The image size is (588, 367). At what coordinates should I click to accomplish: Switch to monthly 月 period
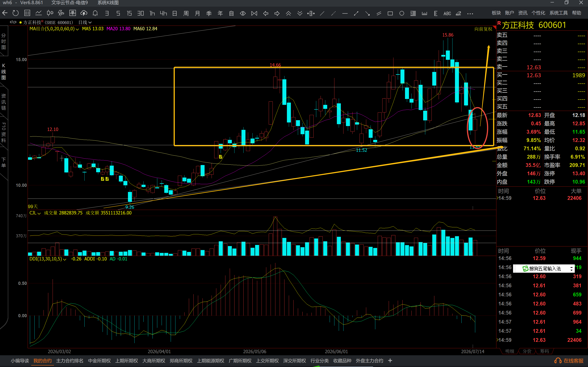click(197, 13)
